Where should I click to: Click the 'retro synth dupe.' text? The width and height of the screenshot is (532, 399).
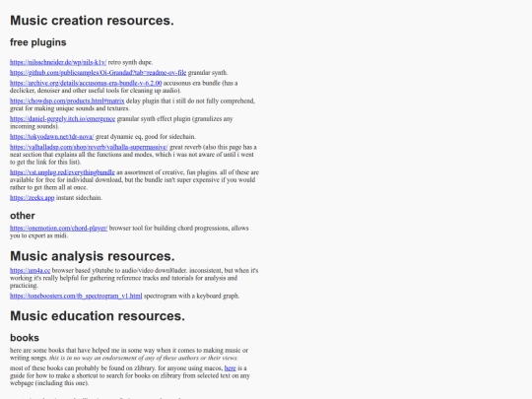[131, 62]
